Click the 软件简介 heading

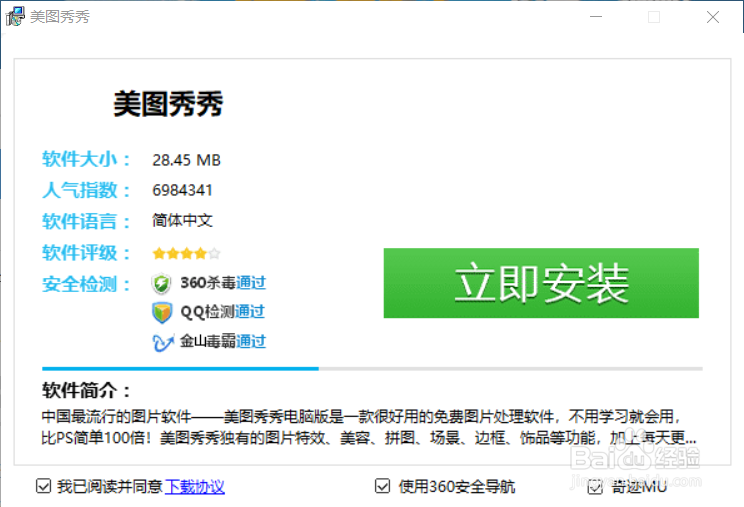tap(86, 390)
